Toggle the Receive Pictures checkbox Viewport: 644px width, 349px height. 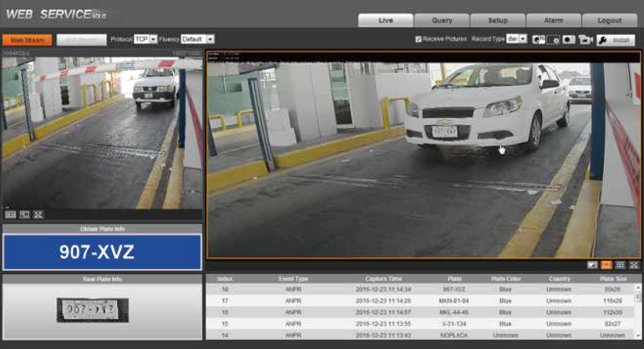417,39
